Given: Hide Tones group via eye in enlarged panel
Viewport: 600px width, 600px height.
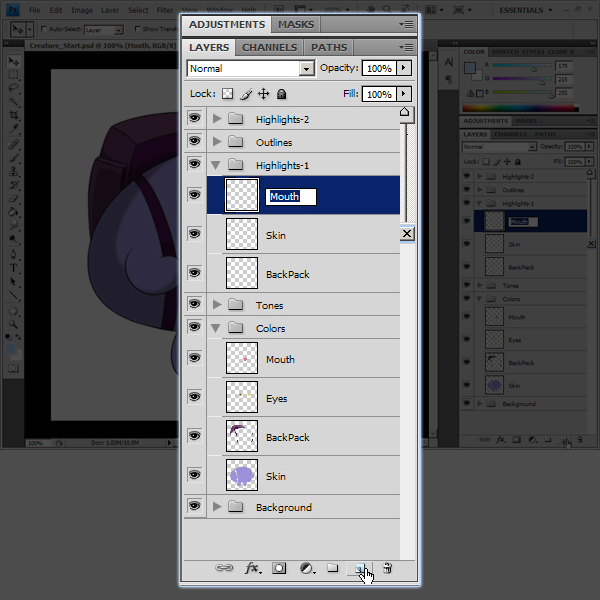Looking at the screenshot, I should coord(194,304).
